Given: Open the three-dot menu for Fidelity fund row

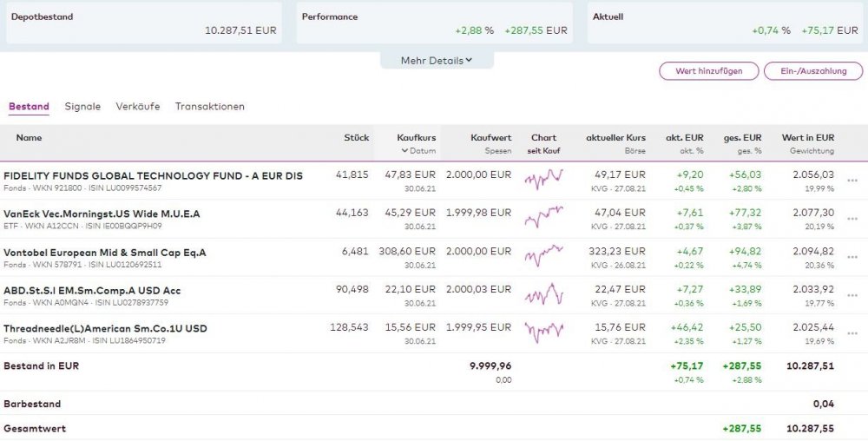Looking at the screenshot, I should 852,181.
